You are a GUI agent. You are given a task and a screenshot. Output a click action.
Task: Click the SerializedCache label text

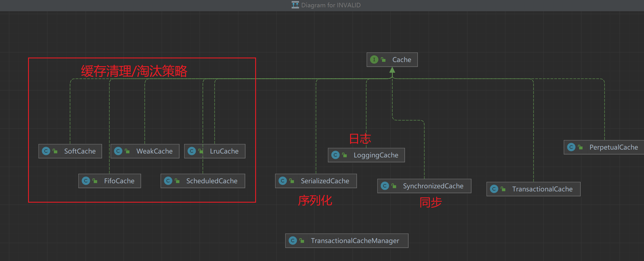(325, 181)
